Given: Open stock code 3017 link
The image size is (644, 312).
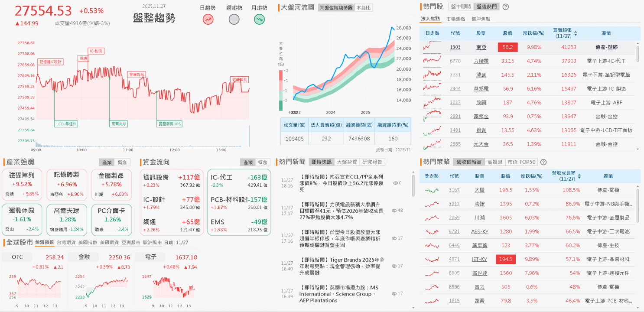Looking at the screenshot, I should tap(454, 204).
